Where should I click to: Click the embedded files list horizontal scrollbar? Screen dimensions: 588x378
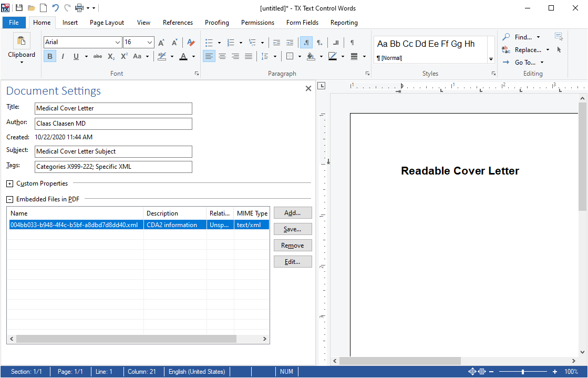(x=126, y=339)
